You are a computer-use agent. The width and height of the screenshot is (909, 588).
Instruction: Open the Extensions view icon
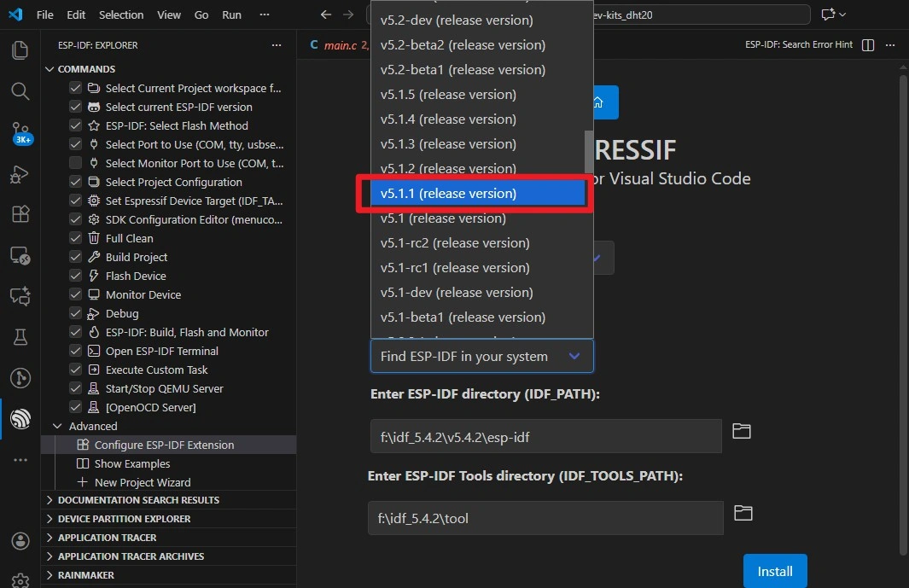20,213
